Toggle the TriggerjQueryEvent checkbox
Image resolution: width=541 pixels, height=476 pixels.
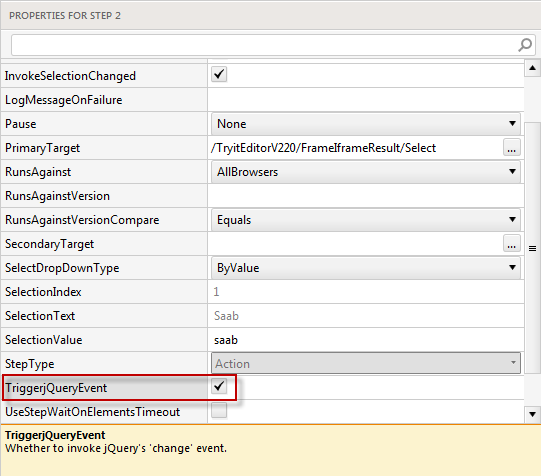pyautogui.click(x=219, y=386)
